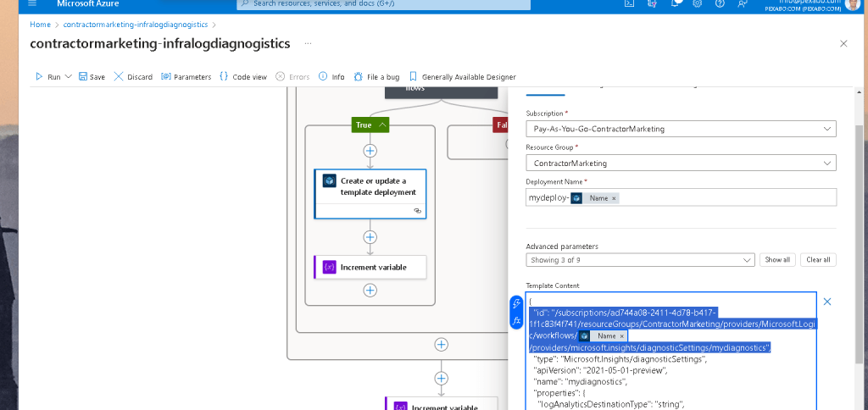Insert dynamic content with the lightning icon

point(516,303)
